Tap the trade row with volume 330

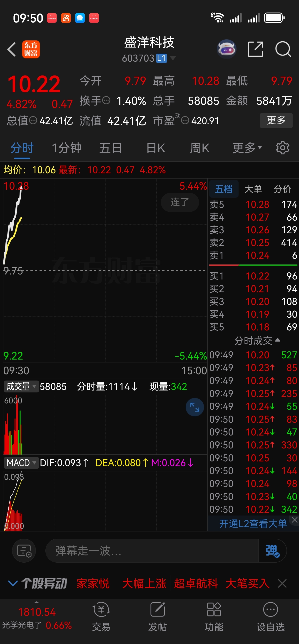[x=253, y=445]
